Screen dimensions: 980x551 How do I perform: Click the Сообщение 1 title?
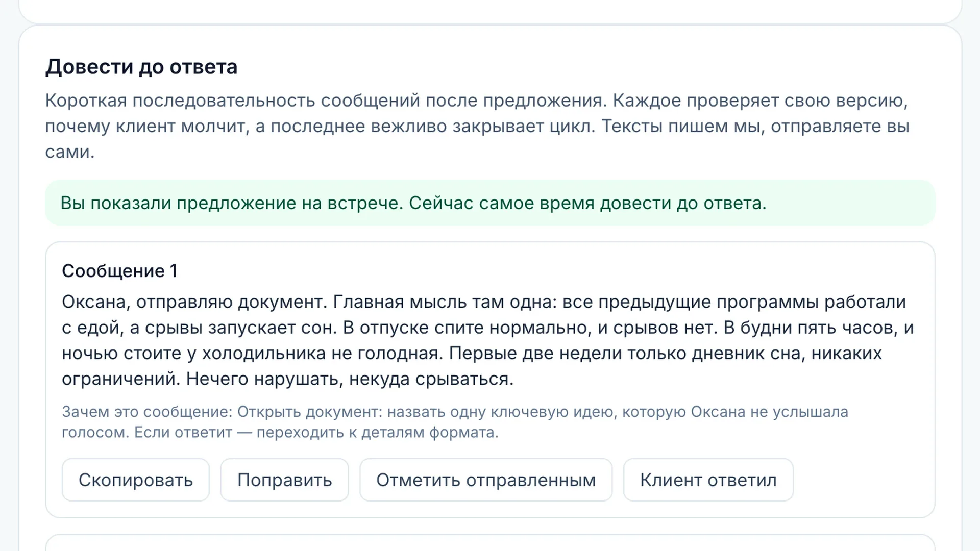(x=119, y=271)
